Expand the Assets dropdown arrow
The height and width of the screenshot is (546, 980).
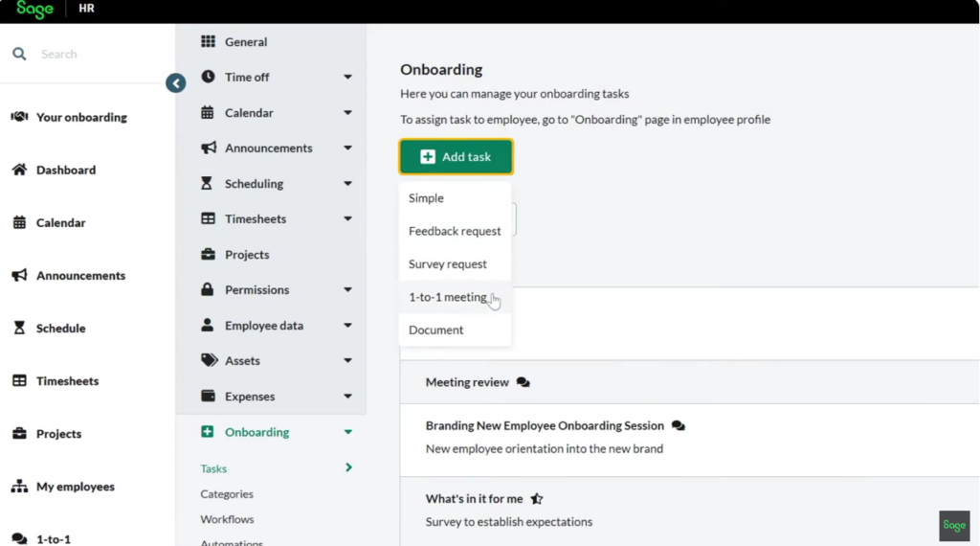coord(347,360)
